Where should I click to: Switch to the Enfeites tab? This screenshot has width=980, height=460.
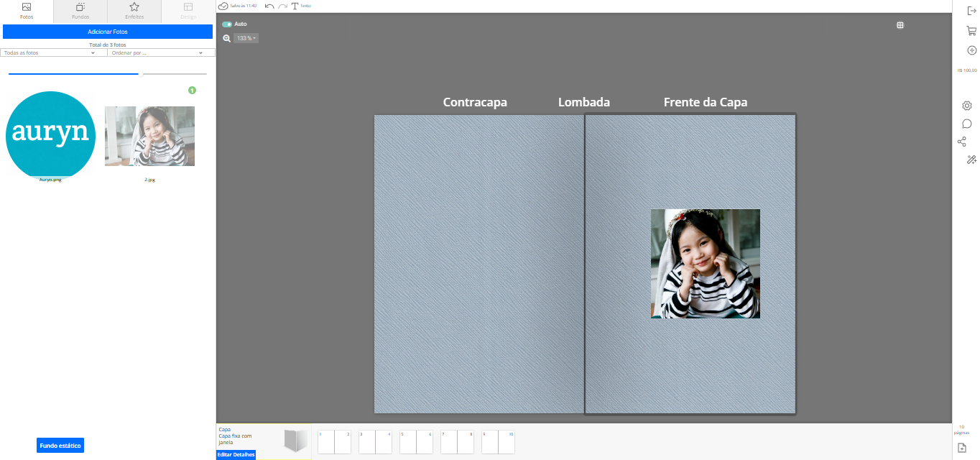click(134, 10)
